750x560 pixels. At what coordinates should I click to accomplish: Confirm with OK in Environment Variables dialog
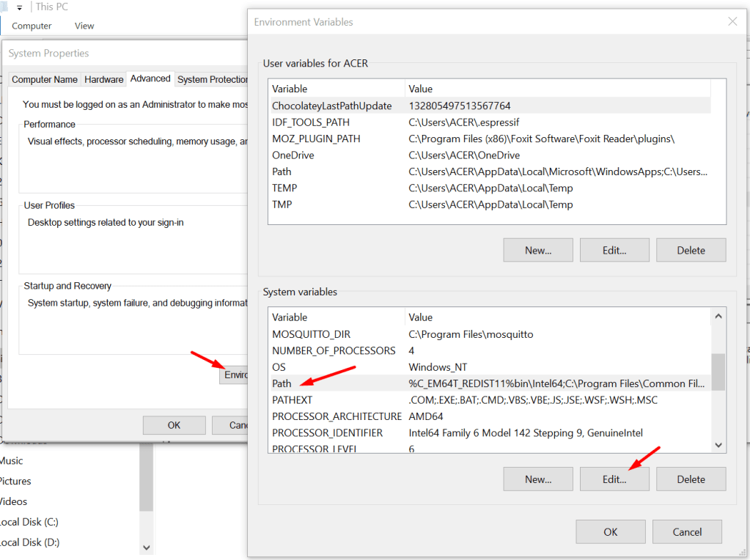coord(610,532)
